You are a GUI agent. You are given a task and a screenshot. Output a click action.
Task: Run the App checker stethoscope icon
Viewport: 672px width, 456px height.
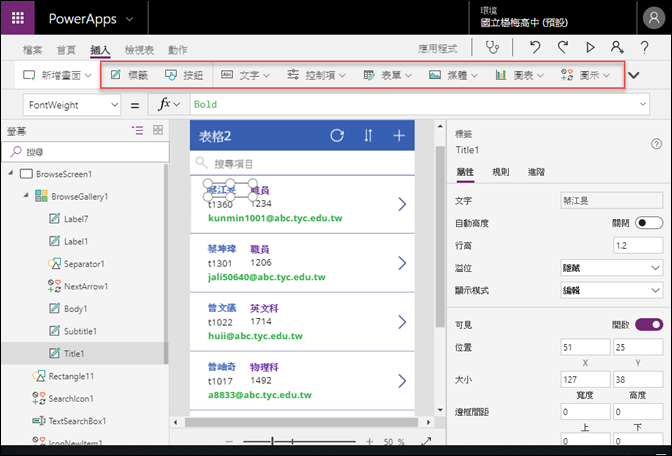(492, 47)
